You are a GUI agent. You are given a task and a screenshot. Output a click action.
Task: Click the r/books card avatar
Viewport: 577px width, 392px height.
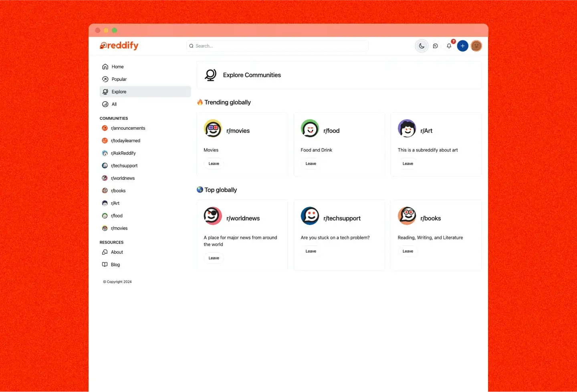pyautogui.click(x=407, y=216)
